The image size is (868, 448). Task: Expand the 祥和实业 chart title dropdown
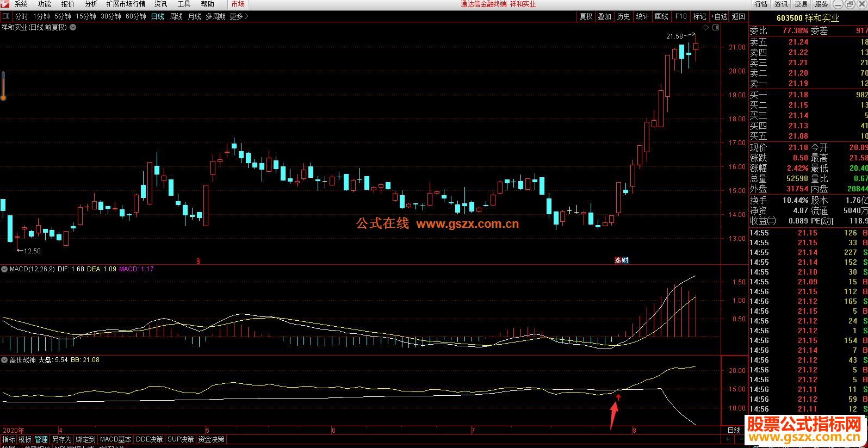(x=73, y=27)
